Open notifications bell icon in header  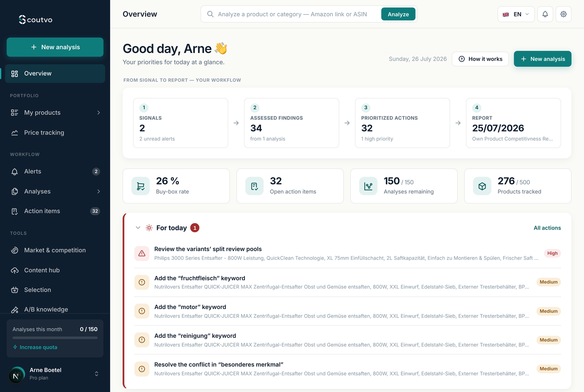(545, 14)
